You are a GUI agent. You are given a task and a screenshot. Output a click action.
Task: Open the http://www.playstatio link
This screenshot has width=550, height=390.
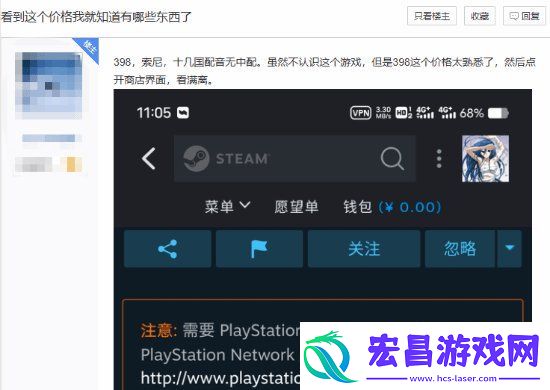coord(220,378)
